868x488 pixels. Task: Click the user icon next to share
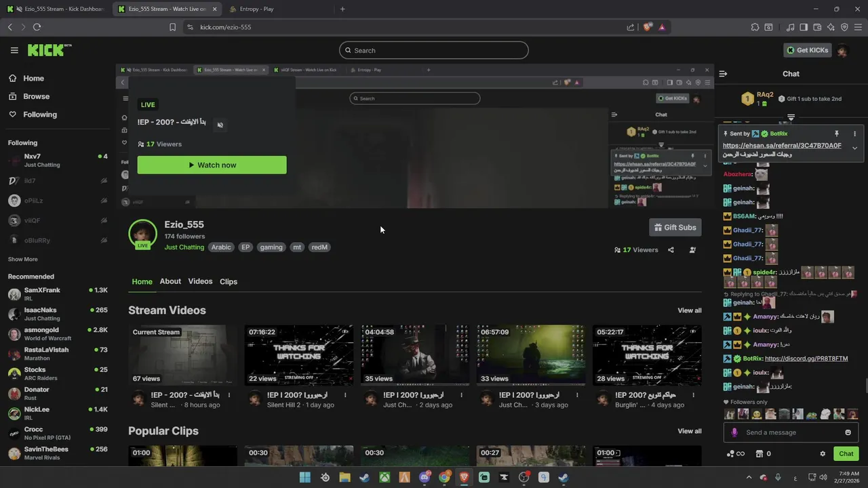692,250
